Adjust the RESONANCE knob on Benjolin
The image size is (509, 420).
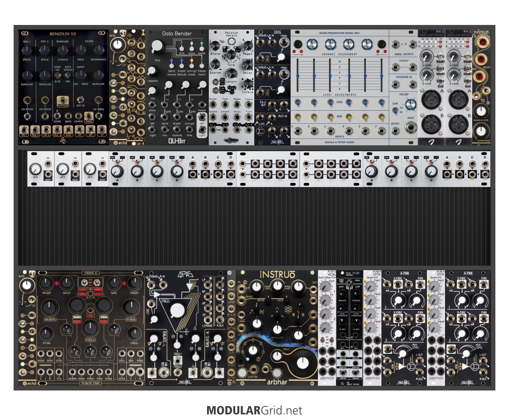[x=99, y=50]
